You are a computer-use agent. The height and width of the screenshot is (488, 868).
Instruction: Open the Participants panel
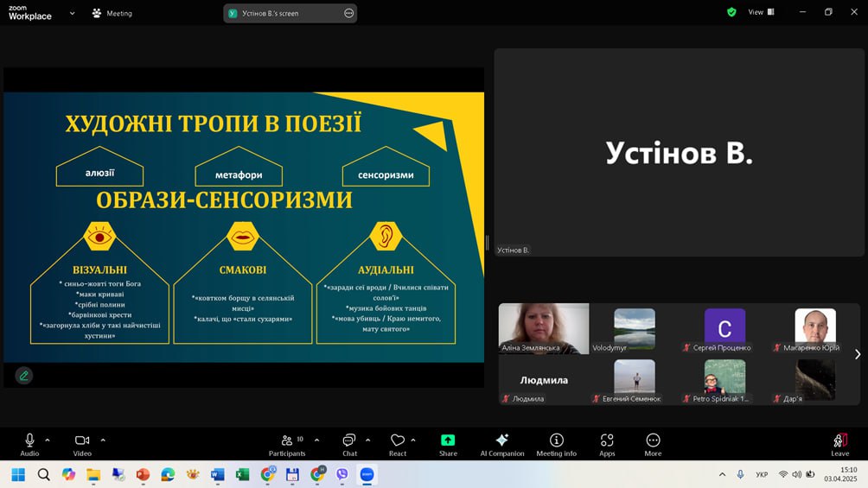click(287, 440)
